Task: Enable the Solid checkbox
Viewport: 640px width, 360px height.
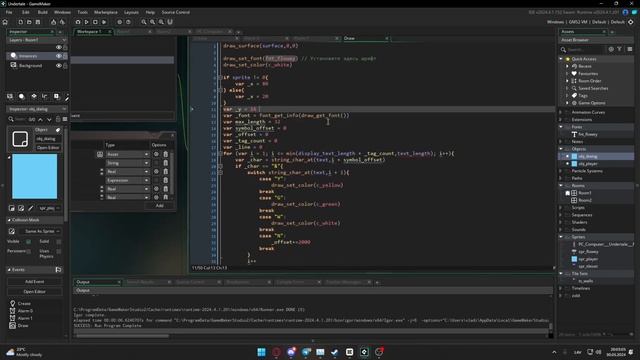Action: pyautogui.click(x=59, y=242)
